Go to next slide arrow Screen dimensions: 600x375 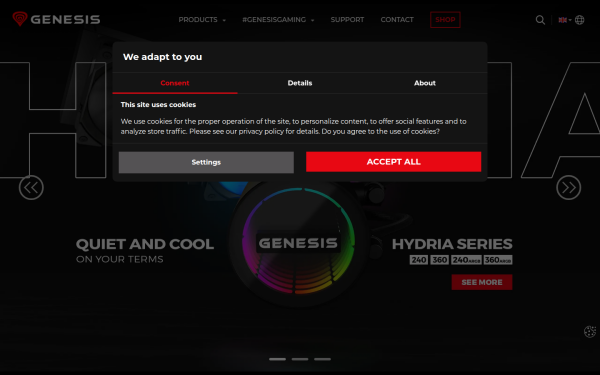tap(568, 188)
